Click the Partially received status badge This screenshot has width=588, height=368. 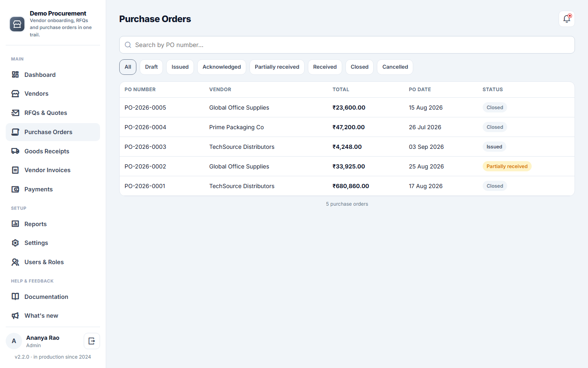point(507,166)
